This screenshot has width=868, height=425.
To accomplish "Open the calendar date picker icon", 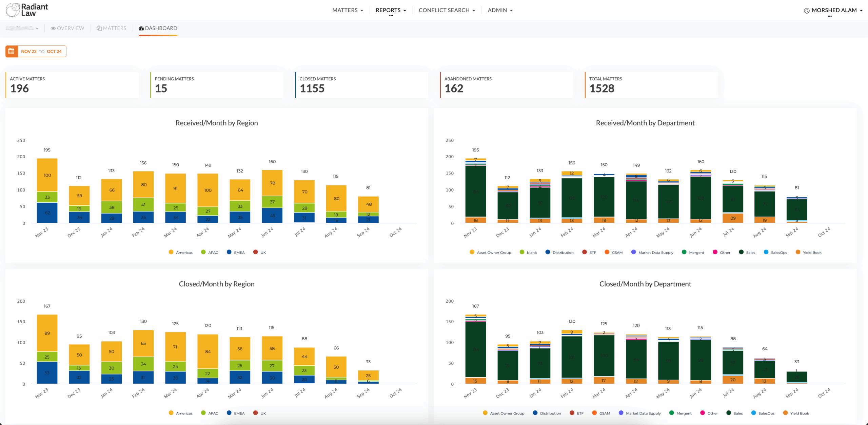I will pos(12,52).
